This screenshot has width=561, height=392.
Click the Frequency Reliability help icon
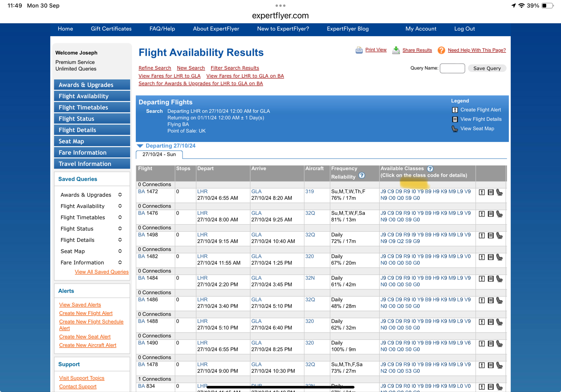click(362, 176)
